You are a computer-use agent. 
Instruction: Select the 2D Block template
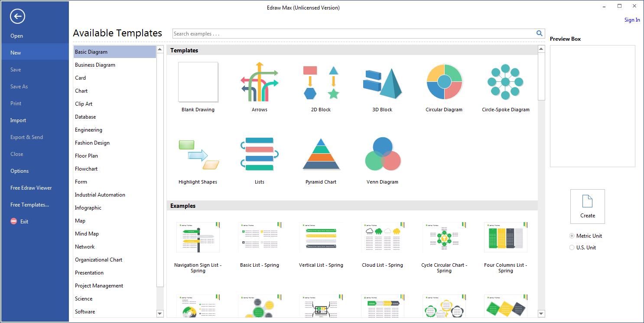(321, 82)
